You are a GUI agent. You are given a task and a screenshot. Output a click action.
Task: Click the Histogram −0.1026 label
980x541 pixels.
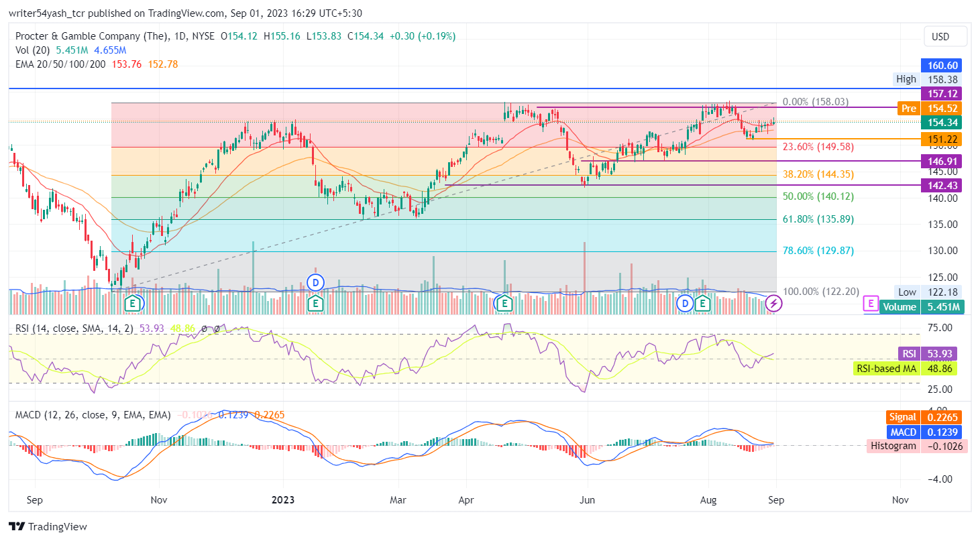(917, 446)
